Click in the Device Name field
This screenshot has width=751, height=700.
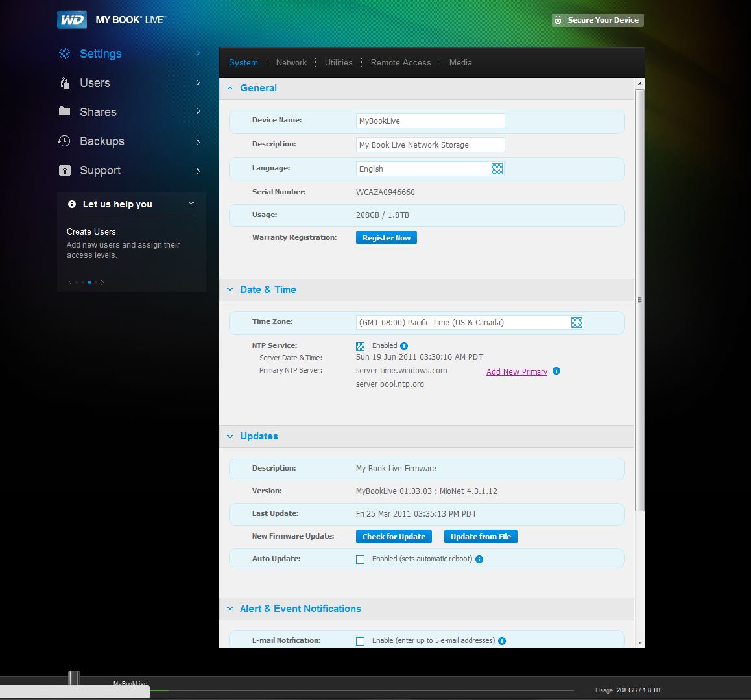(430, 121)
